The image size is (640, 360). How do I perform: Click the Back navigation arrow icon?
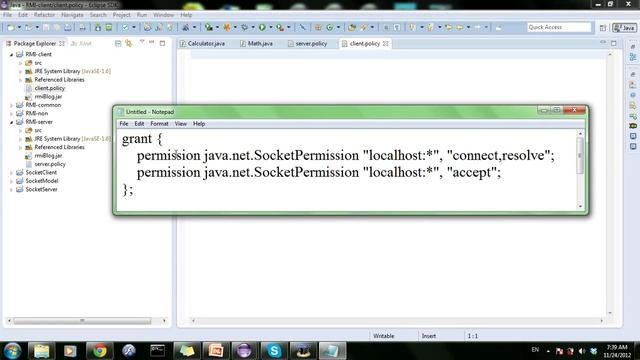pos(460,27)
